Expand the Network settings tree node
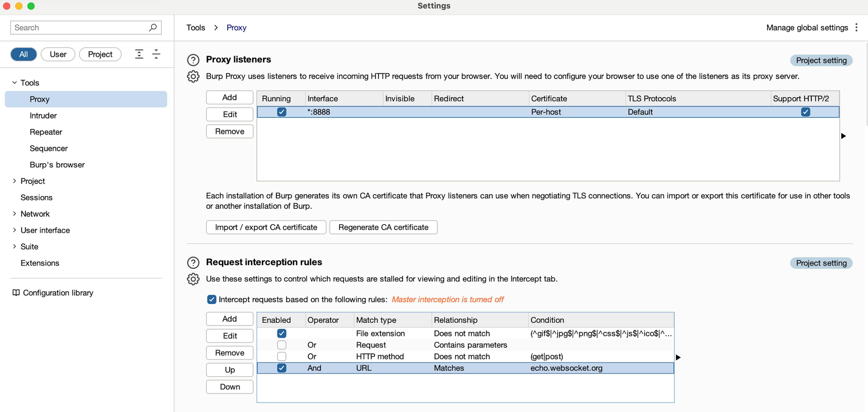868x412 pixels. [14, 214]
